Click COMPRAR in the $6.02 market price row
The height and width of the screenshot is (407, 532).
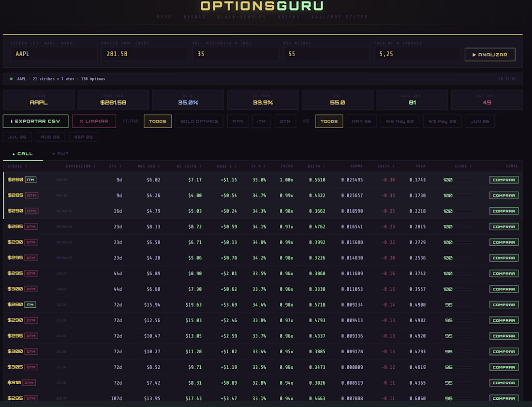click(x=504, y=180)
